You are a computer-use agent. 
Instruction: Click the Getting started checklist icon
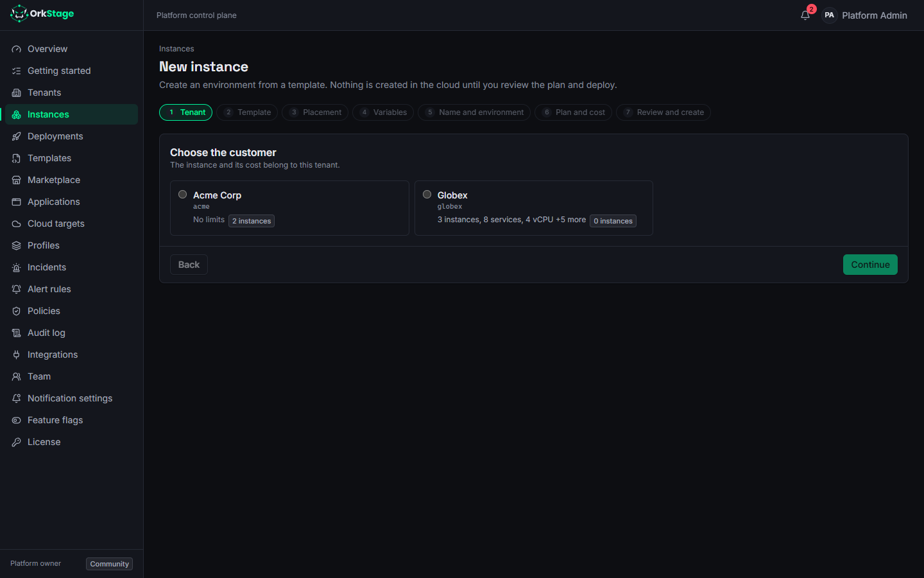[x=16, y=71]
